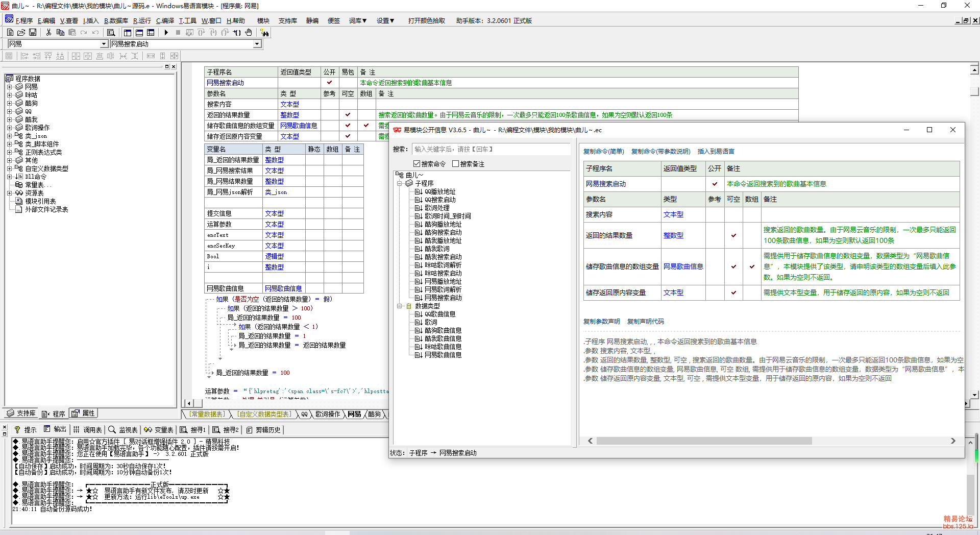Viewport: 980px width, 535px height.
Task: Collapse the 子程序 node in module dialog
Action: point(400,183)
